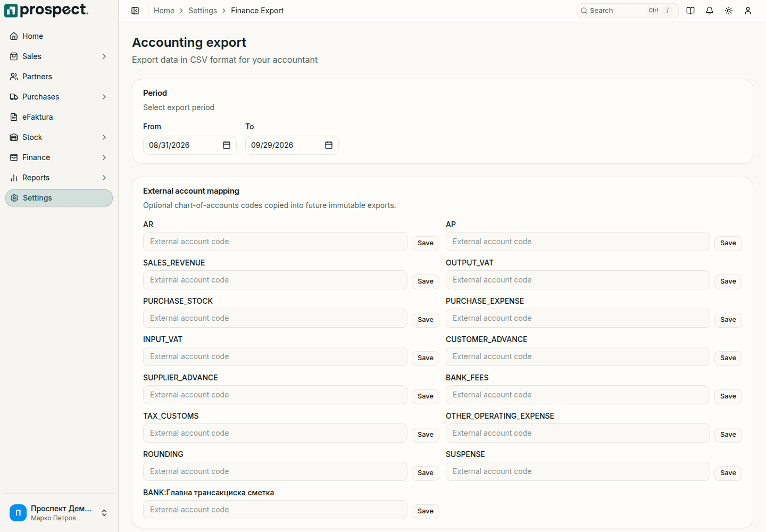This screenshot has width=766, height=532.
Task: Click the CUSTOMER_ADVANCE account code field
Action: 578,356
